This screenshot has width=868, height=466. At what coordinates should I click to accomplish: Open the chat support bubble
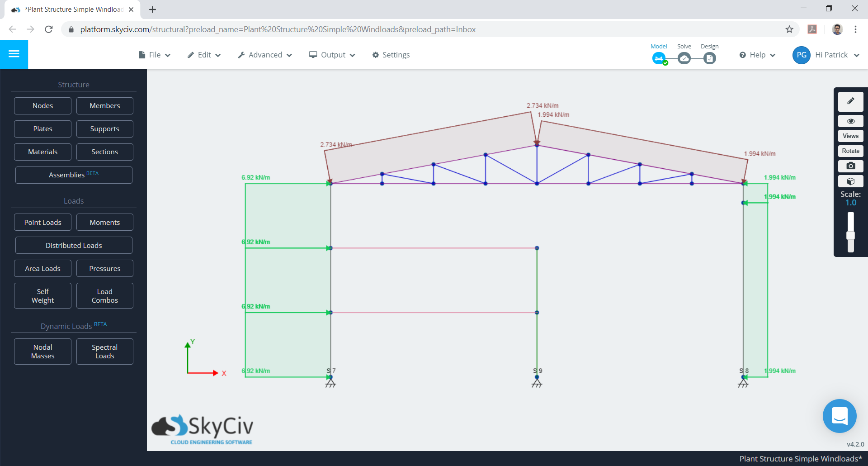tap(840, 416)
